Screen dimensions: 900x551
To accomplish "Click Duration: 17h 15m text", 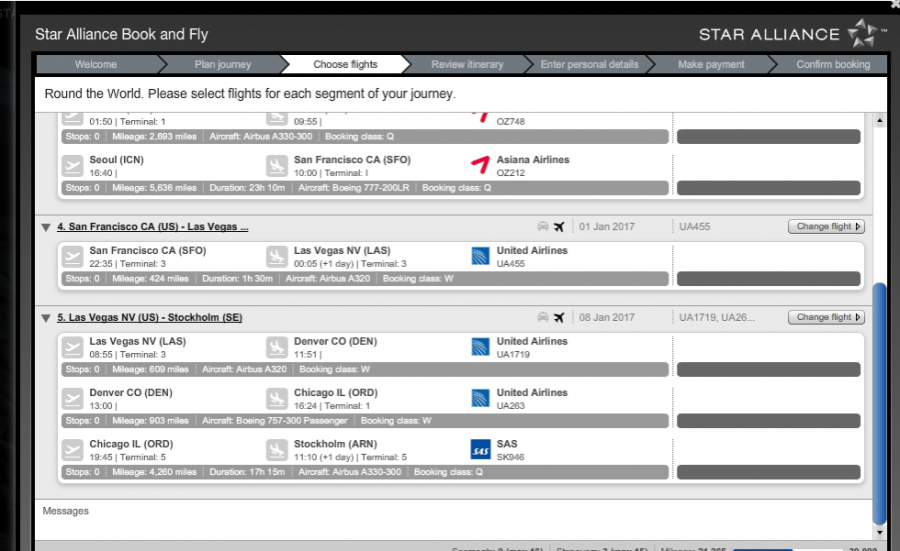I will tap(247, 472).
